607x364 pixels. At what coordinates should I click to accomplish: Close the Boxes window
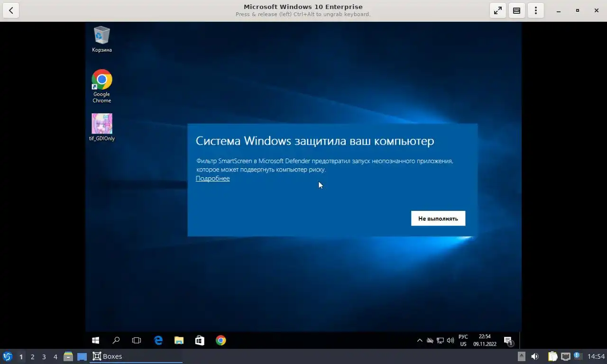(x=597, y=10)
